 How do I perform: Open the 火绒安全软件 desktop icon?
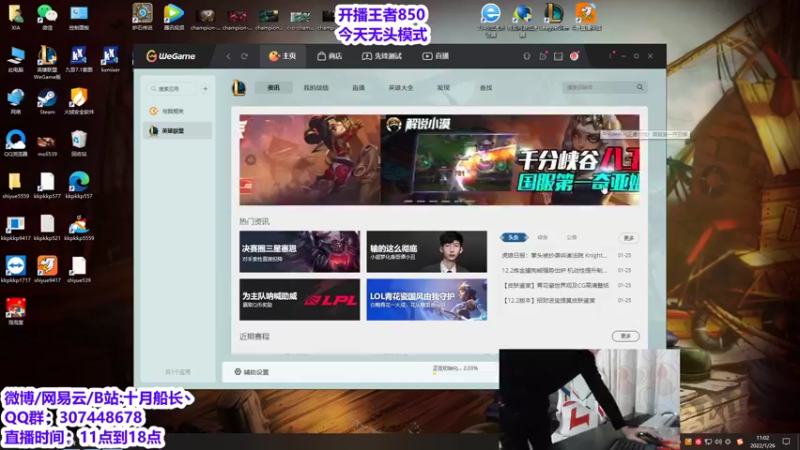(x=79, y=101)
